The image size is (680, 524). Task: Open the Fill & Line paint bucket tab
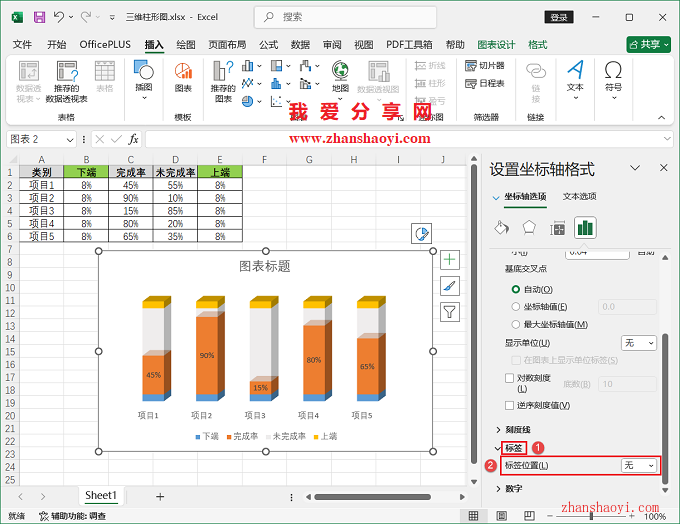[x=502, y=227]
